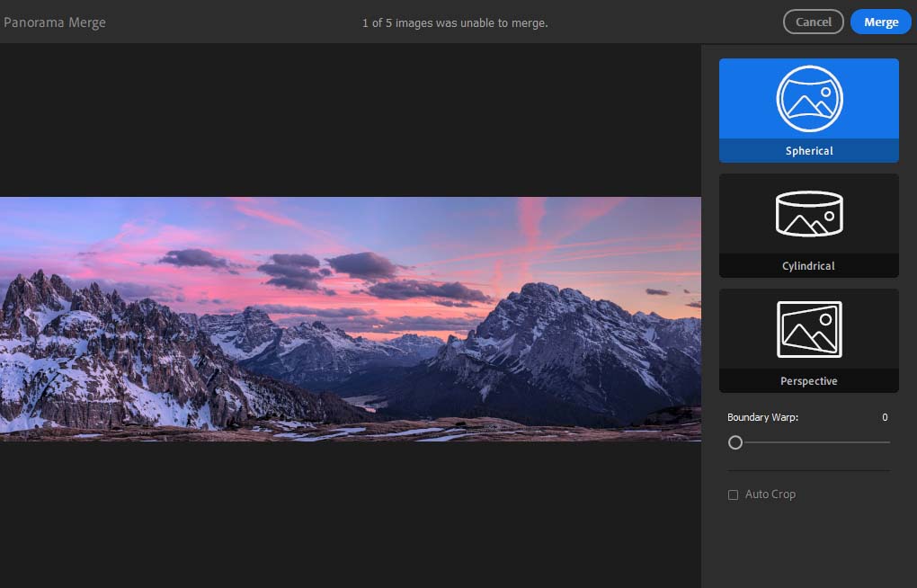
Task: Select the Spherical projection icon
Action: point(809,99)
